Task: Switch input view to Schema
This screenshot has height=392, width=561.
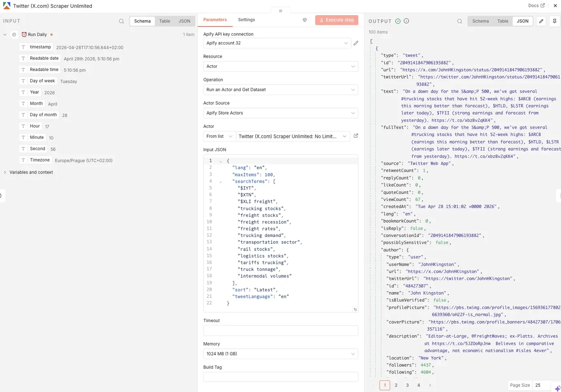Action: [142, 21]
